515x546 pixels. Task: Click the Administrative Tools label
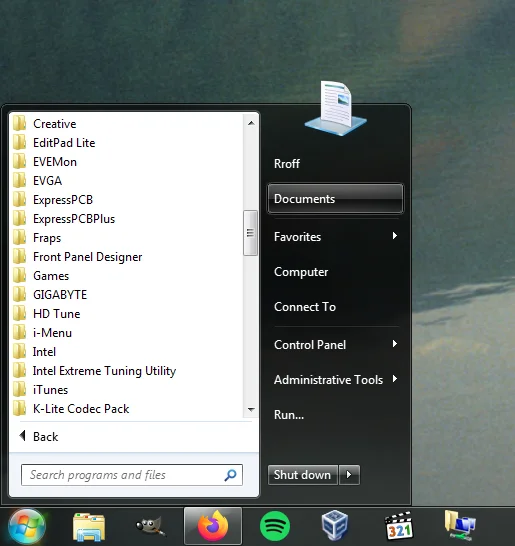(328, 380)
